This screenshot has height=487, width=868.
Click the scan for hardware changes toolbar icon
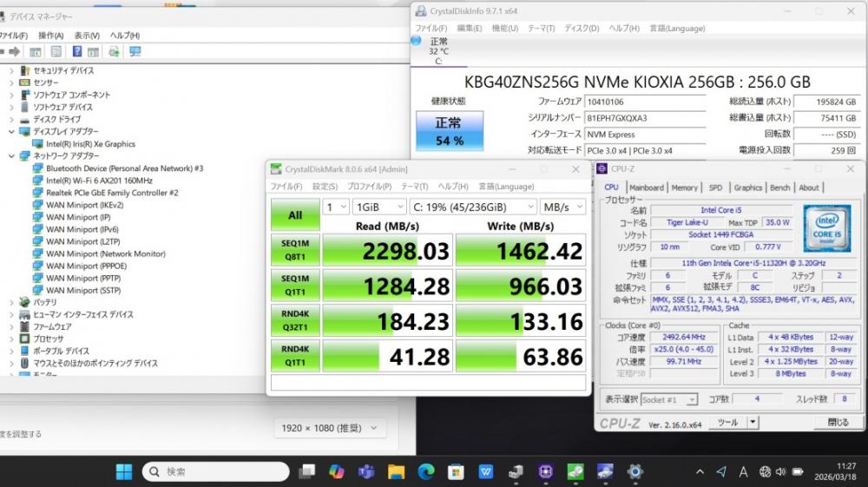click(135, 52)
